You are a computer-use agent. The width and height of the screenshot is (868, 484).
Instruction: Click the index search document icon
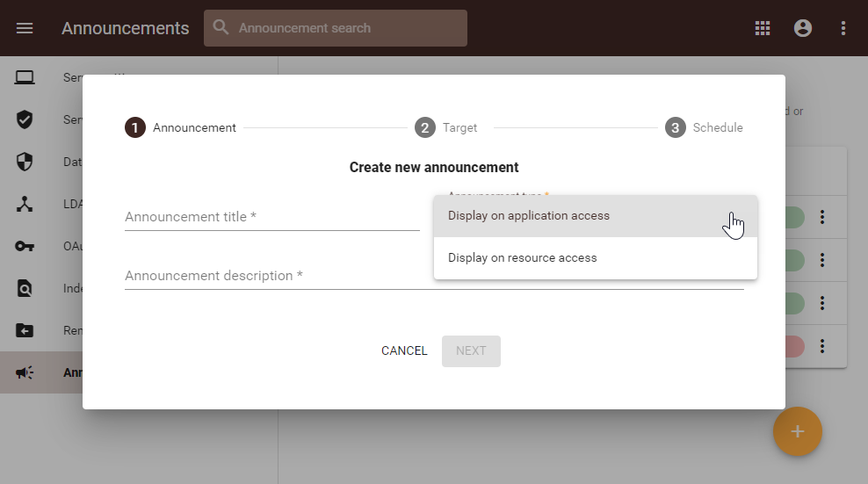(x=25, y=288)
